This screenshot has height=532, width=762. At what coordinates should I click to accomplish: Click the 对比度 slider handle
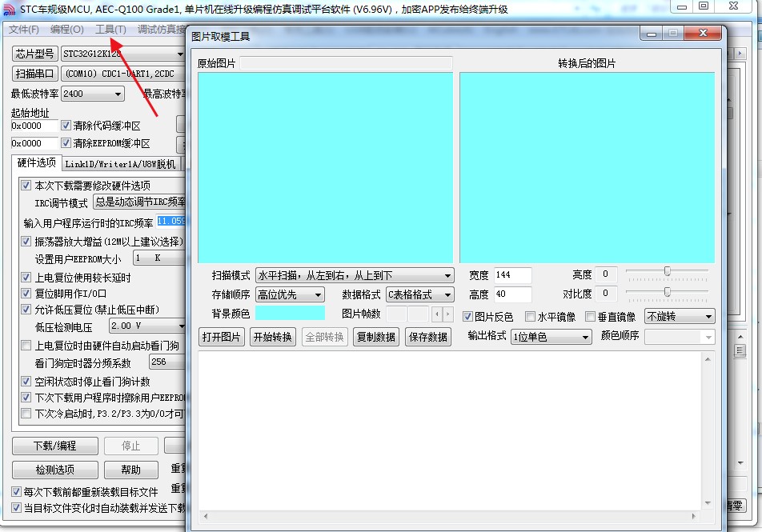point(668,291)
